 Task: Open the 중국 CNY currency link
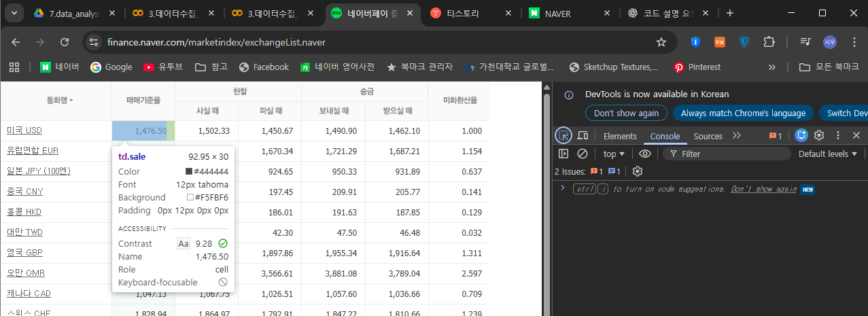pyautogui.click(x=24, y=192)
